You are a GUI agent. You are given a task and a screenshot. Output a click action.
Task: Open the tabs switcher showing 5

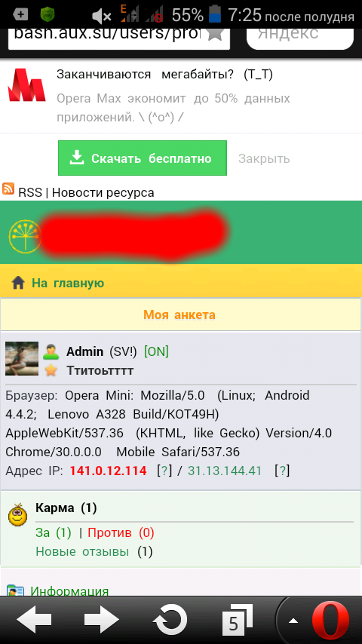(237, 620)
